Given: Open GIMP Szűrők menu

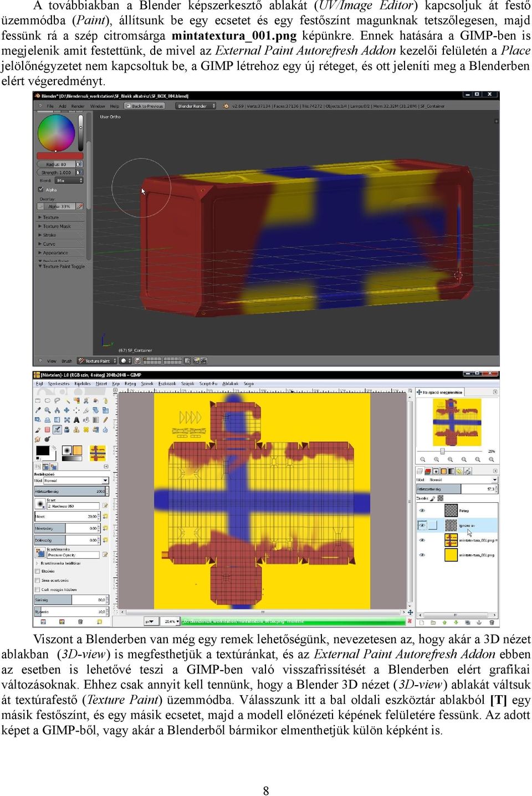Looking at the screenshot, I should point(188,383).
